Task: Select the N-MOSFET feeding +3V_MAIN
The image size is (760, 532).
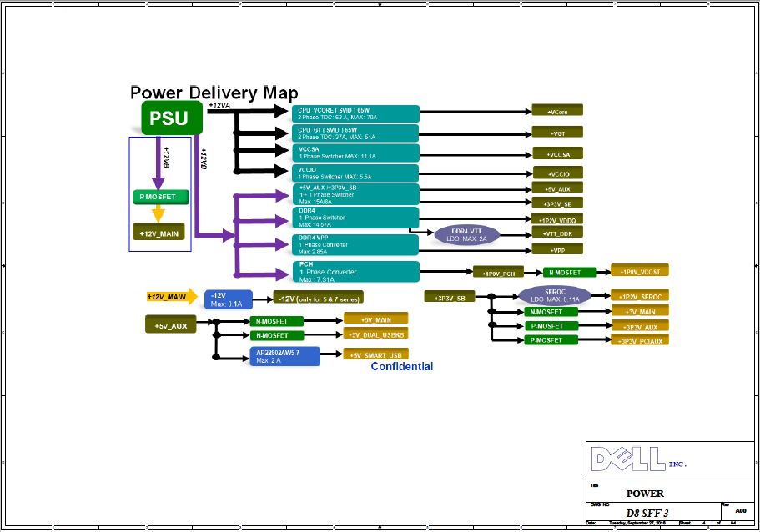Action: [x=551, y=312]
